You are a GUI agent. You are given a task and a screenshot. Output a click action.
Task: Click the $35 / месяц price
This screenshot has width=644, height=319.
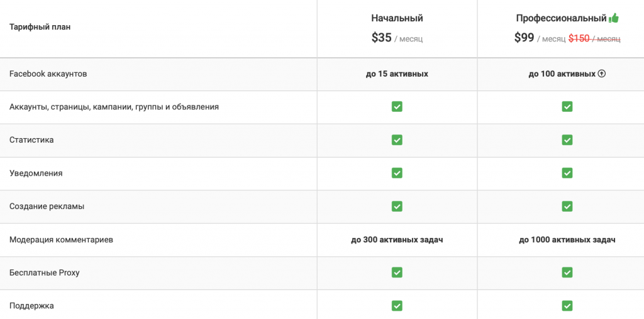[x=397, y=38]
